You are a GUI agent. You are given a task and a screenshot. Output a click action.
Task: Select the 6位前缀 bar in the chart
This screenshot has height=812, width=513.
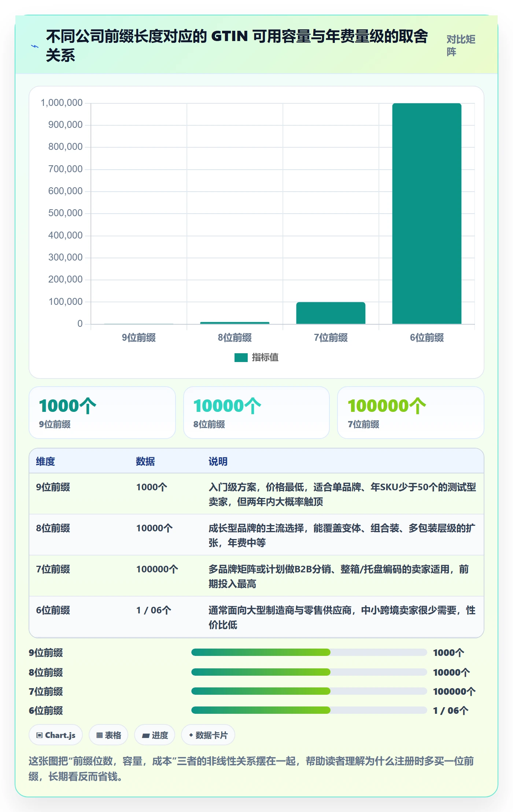[x=427, y=214]
